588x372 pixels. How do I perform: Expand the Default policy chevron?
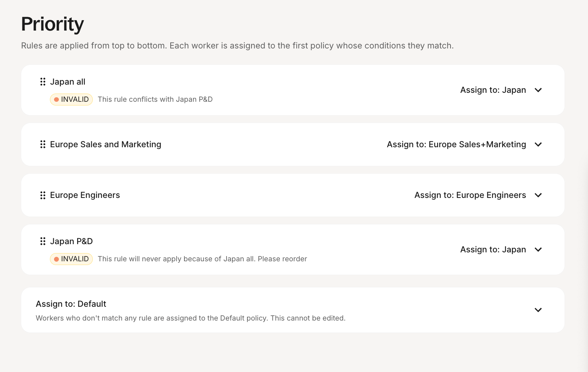coord(538,310)
